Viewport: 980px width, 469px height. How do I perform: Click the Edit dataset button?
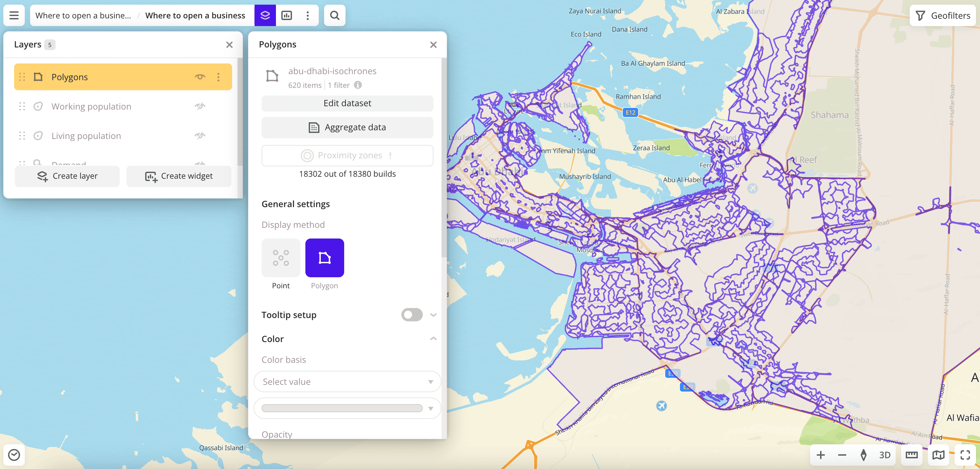[347, 103]
